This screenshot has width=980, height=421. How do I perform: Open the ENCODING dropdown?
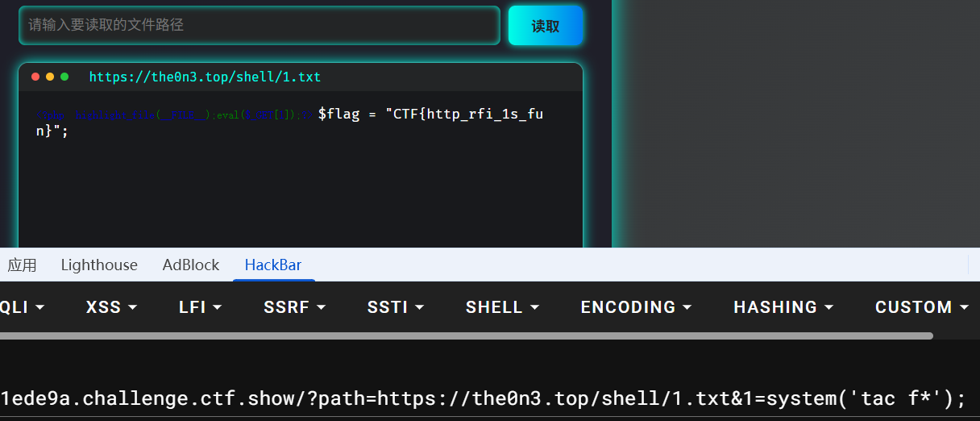[x=636, y=307]
